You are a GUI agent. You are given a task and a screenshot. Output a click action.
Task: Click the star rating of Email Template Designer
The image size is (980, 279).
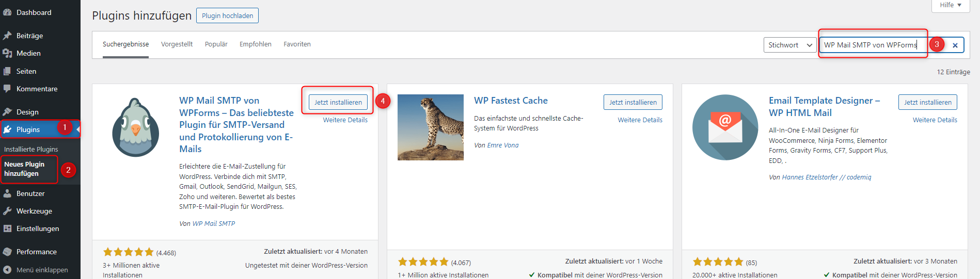tap(718, 262)
